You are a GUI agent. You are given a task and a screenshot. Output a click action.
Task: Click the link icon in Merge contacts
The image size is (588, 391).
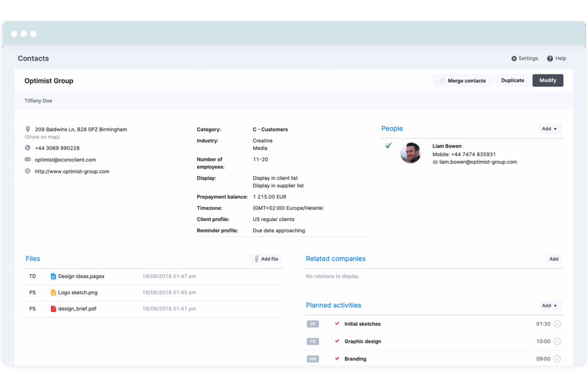coord(443,80)
